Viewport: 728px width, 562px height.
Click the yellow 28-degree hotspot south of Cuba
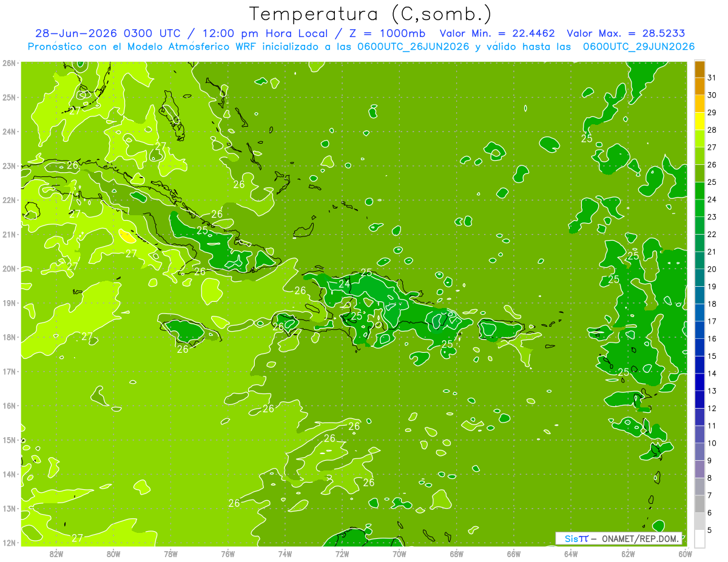(127, 236)
